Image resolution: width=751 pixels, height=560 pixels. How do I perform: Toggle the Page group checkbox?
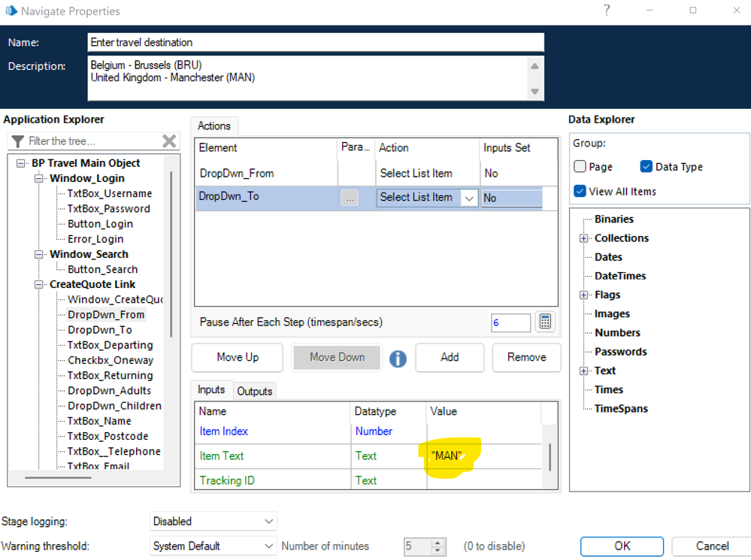pos(580,167)
